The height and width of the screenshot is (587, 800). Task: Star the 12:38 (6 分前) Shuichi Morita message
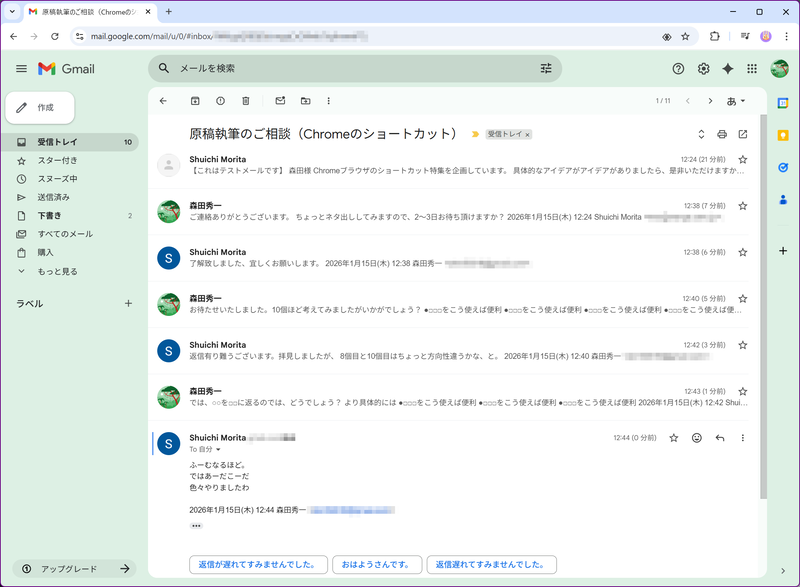pyautogui.click(x=743, y=252)
